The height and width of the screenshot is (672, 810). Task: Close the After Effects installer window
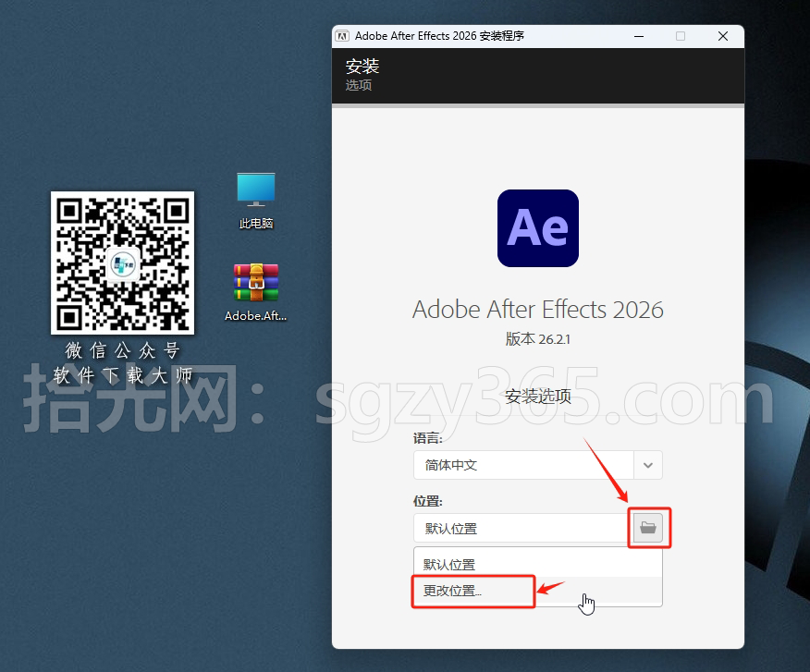[723, 36]
